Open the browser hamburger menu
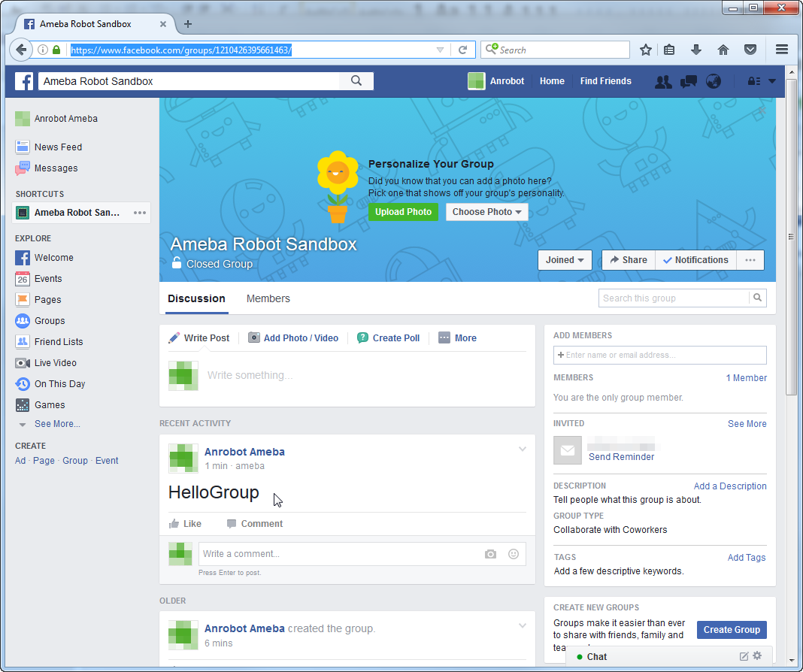This screenshot has width=803, height=672. click(782, 50)
